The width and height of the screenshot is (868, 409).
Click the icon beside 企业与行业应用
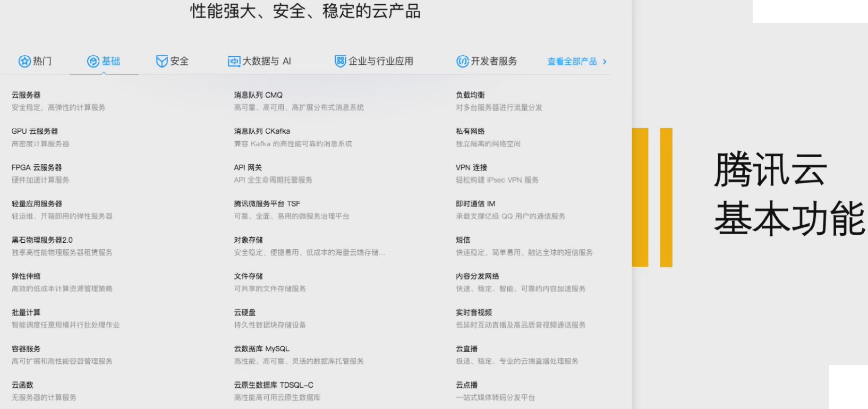340,61
